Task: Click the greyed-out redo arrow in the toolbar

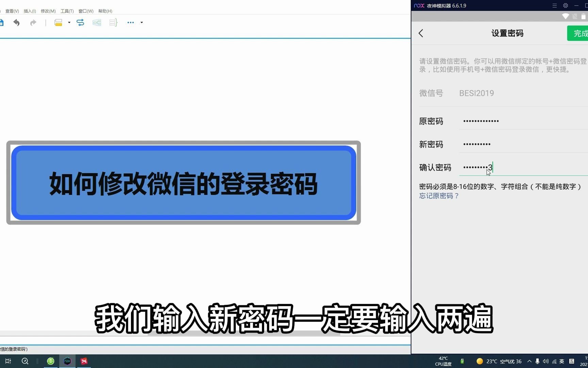Action: pyautogui.click(x=33, y=23)
